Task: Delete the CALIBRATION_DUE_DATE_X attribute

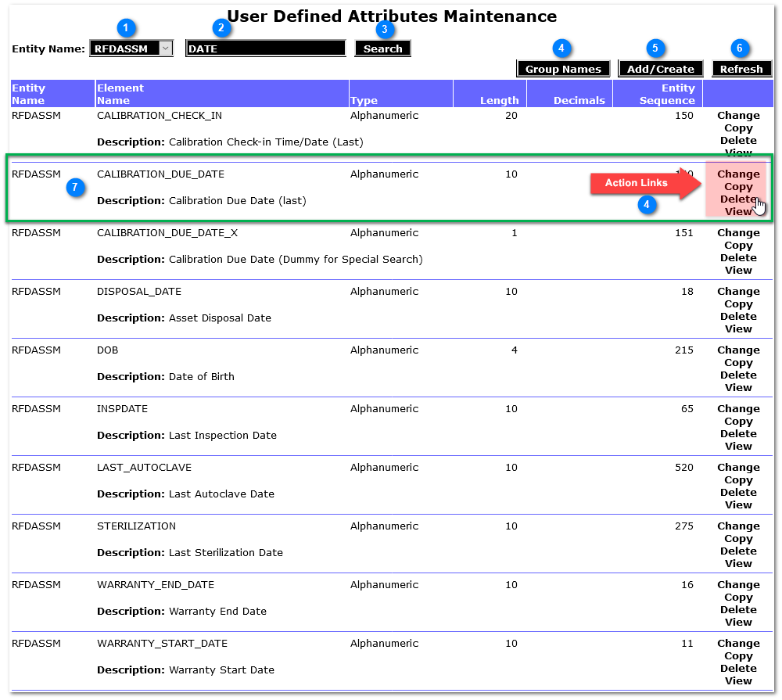Action: coord(738,257)
